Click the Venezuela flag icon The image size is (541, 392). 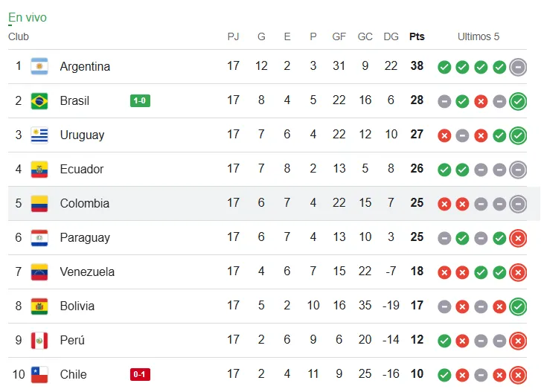(x=39, y=271)
